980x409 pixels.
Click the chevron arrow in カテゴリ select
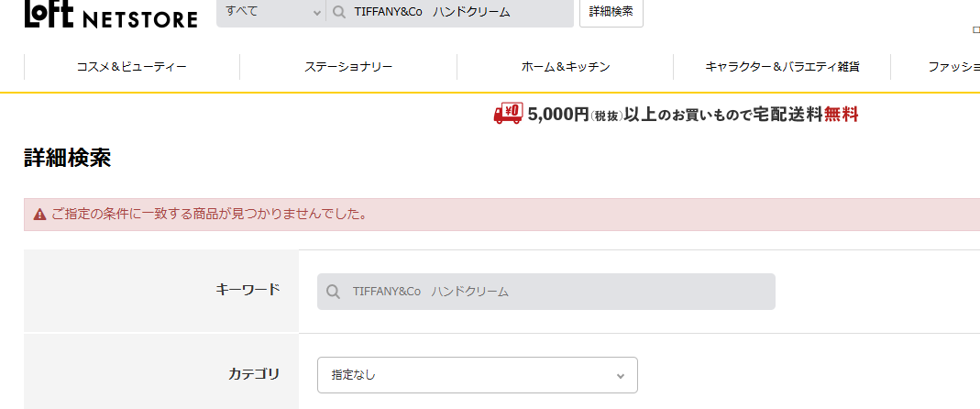[620, 376]
